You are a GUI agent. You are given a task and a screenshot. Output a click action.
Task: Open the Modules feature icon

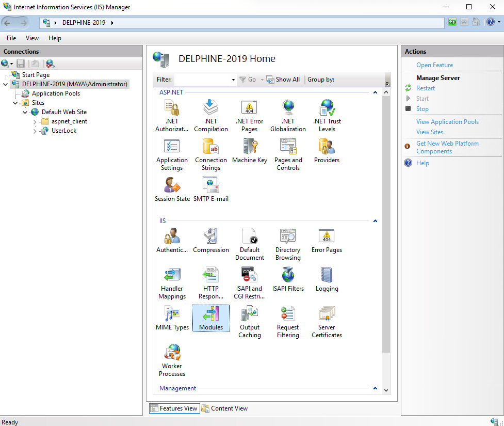point(211,317)
